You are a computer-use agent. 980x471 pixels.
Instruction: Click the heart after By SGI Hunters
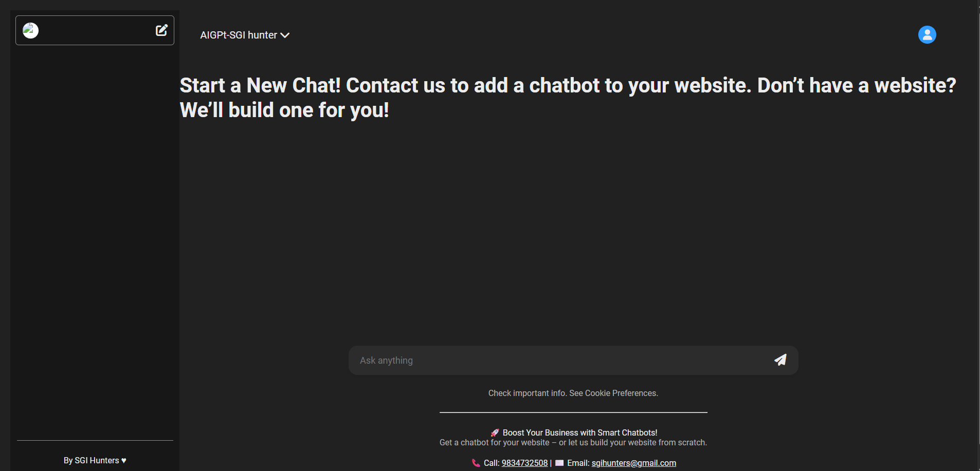pos(124,461)
